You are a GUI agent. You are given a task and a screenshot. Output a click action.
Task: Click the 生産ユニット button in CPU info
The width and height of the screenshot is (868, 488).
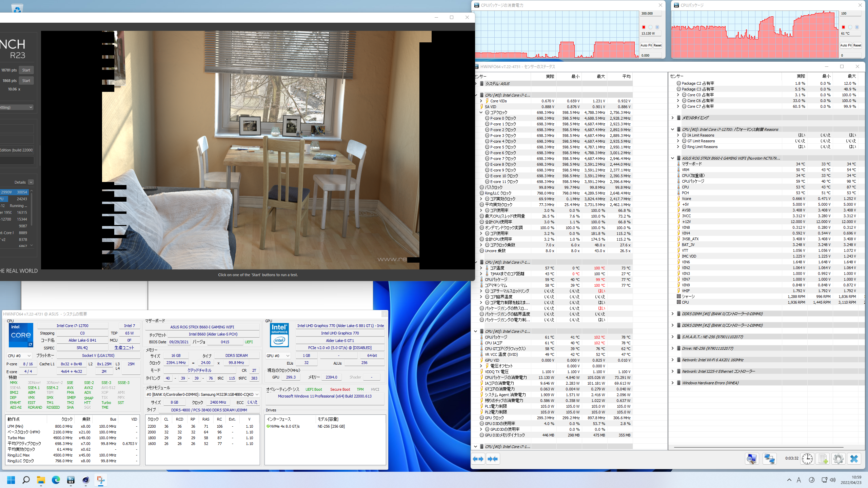click(x=124, y=348)
